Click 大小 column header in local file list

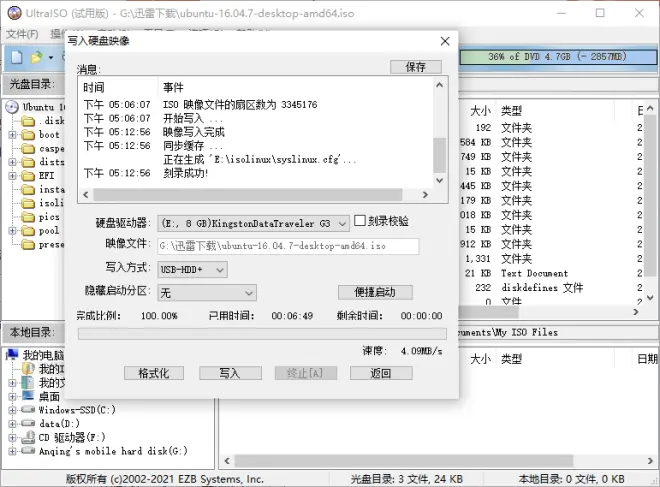tap(480, 359)
